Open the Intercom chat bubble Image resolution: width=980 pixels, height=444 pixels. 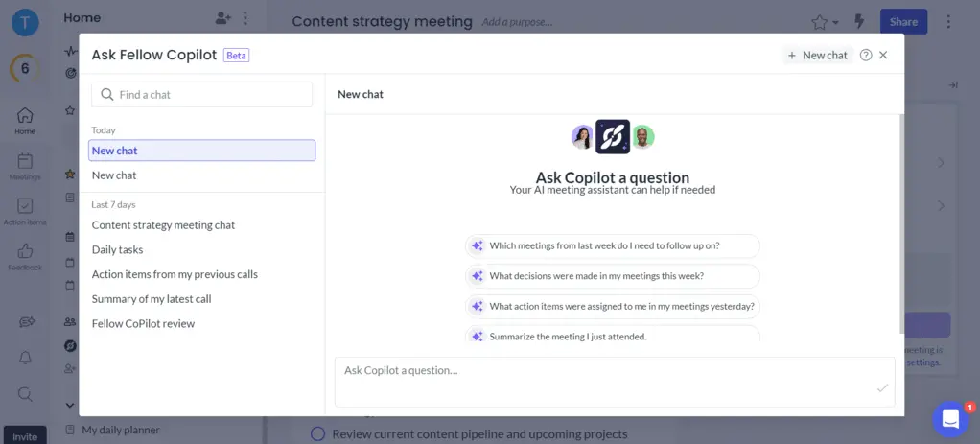click(950, 419)
